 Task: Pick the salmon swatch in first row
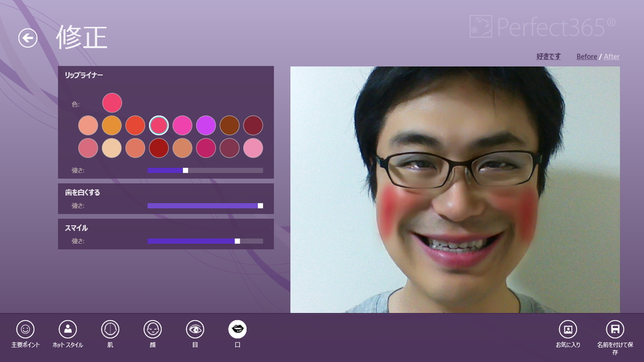point(88,125)
